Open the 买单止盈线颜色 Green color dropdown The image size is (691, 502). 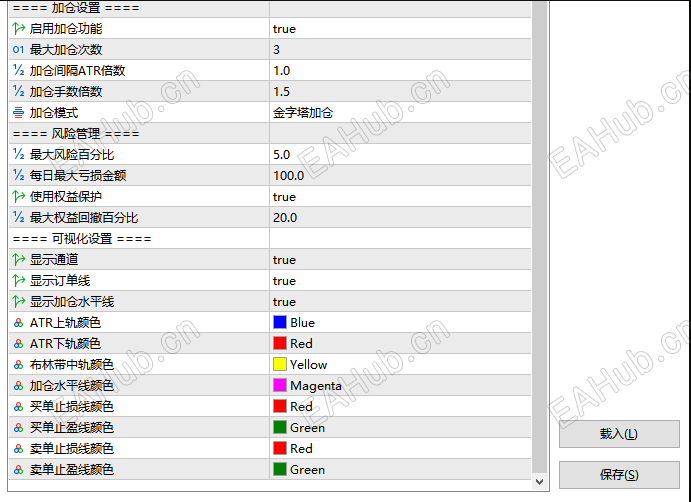[x=400, y=428]
